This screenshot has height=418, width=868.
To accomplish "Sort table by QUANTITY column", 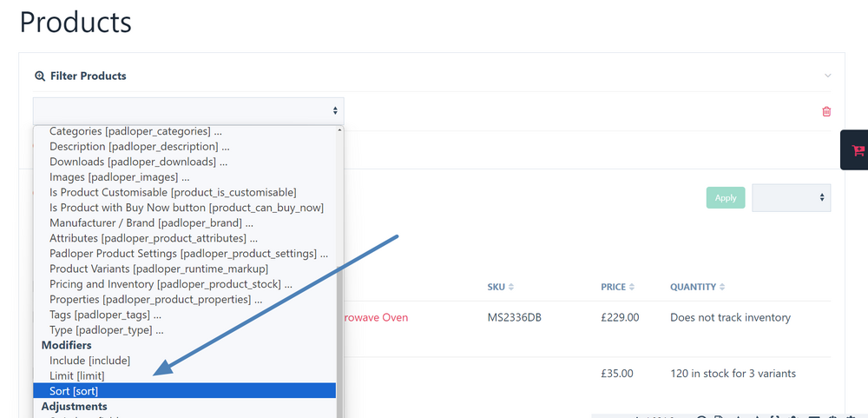I will pos(698,287).
